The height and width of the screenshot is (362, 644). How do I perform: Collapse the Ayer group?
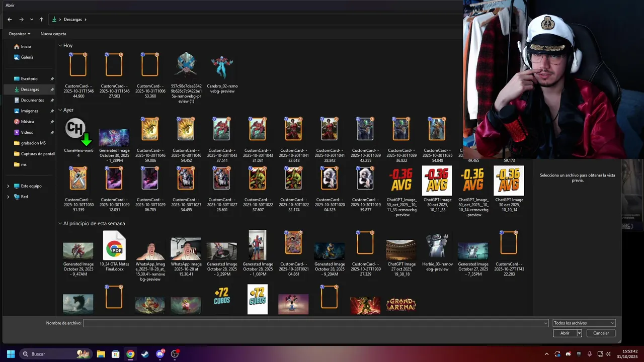60,110
